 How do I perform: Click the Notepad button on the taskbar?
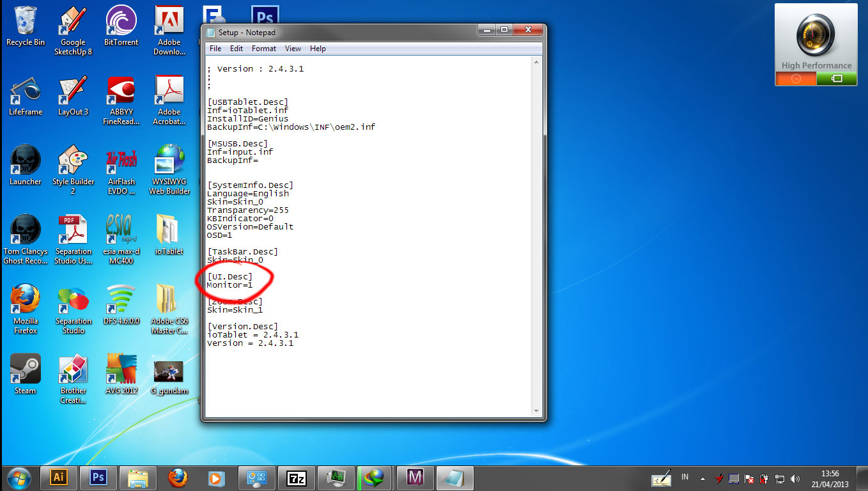(454, 478)
